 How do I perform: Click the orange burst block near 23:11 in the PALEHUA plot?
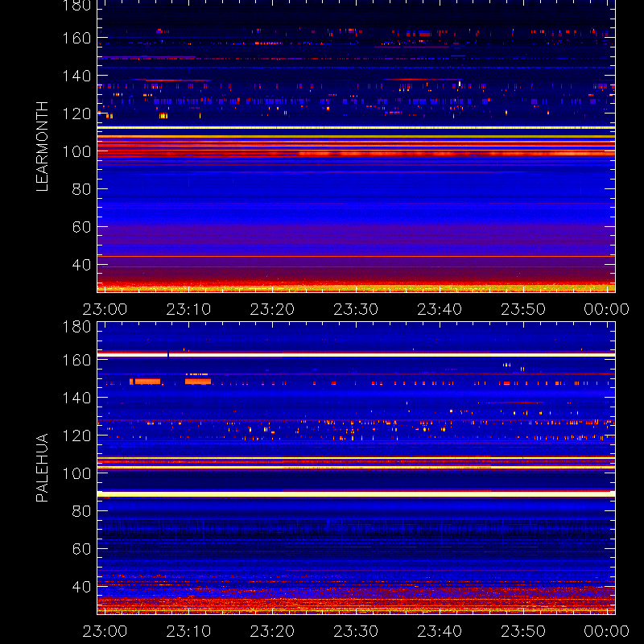point(198,382)
